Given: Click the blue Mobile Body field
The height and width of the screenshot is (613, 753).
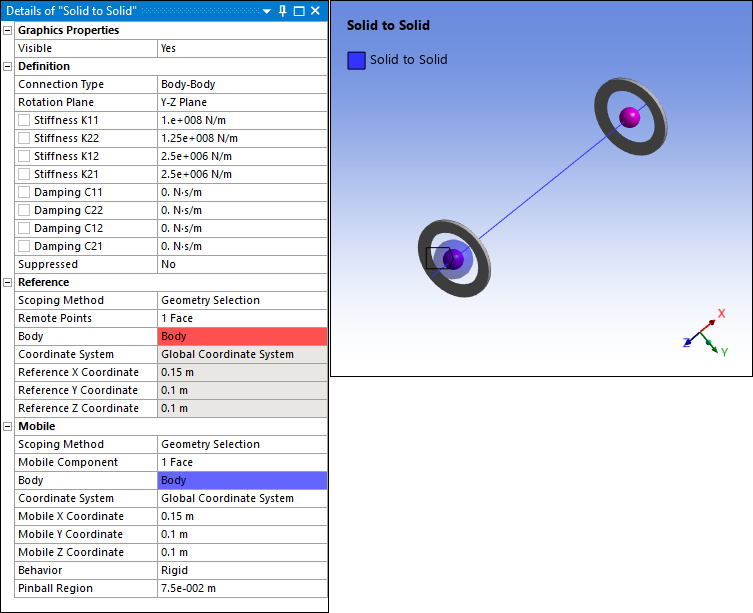Looking at the screenshot, I should [241, 480].
